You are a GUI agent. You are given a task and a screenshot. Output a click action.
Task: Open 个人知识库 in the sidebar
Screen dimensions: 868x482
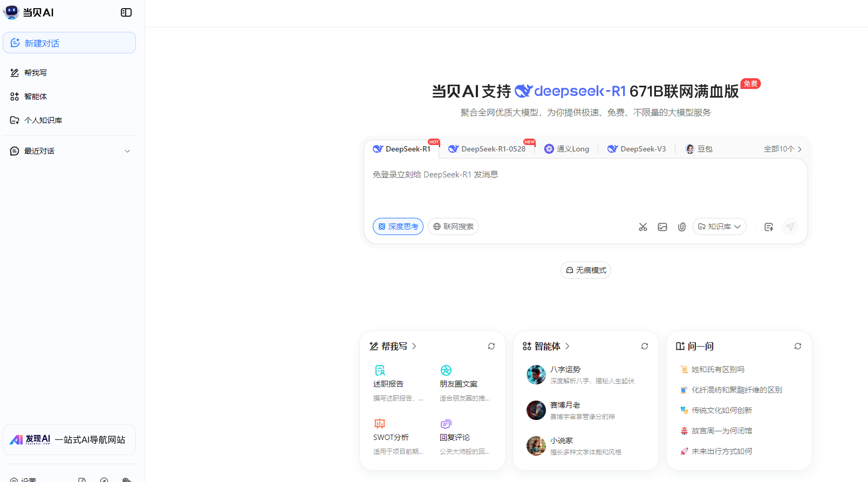tap(69, 120)
